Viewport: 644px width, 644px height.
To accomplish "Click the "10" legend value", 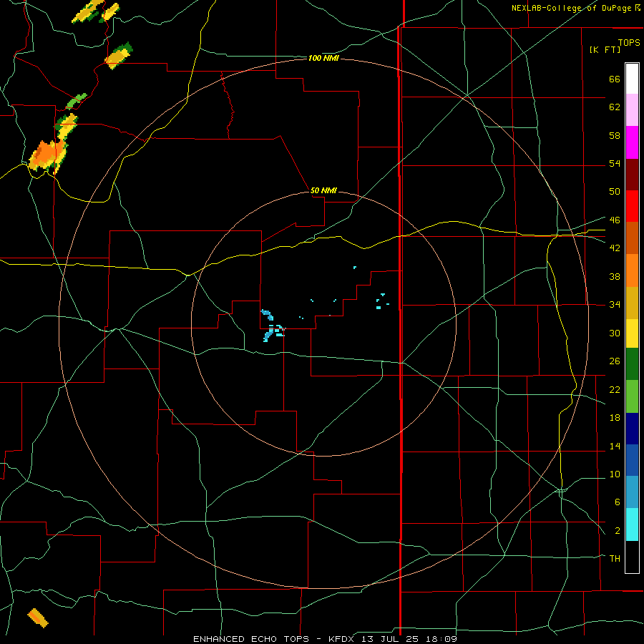I will pyautogui.click(x=615, y=474).
